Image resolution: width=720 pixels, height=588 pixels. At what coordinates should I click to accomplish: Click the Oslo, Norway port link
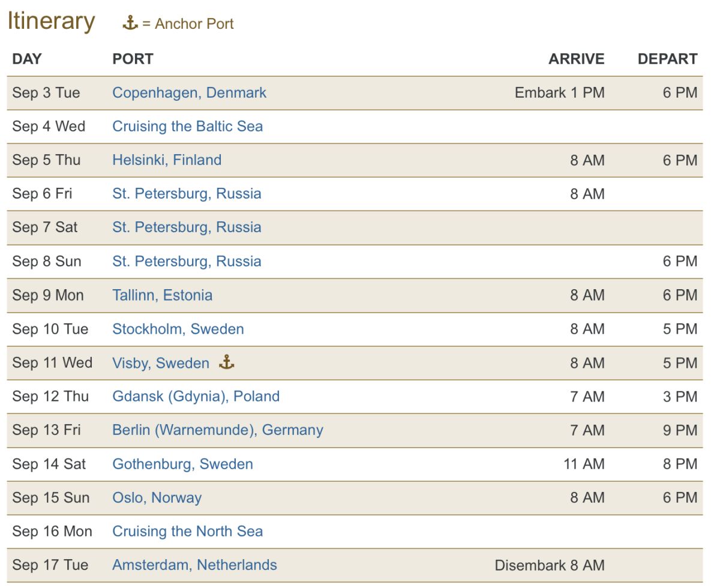point(157,498)
